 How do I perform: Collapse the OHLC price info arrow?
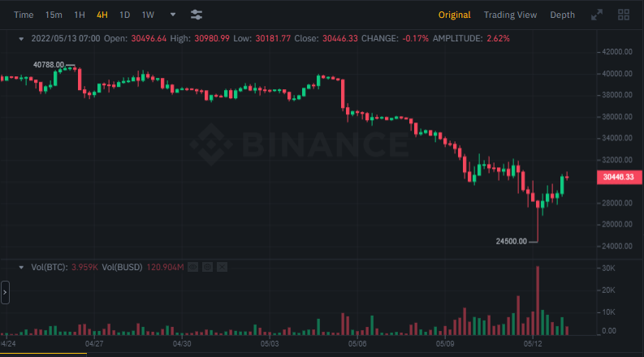(x=21, y=38)
